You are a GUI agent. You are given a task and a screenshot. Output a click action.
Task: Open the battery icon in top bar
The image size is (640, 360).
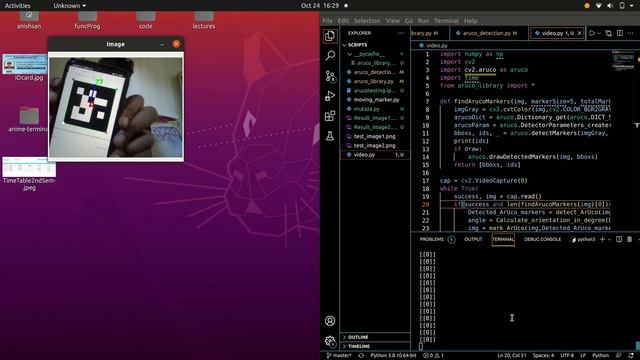(x=622, y=6)
